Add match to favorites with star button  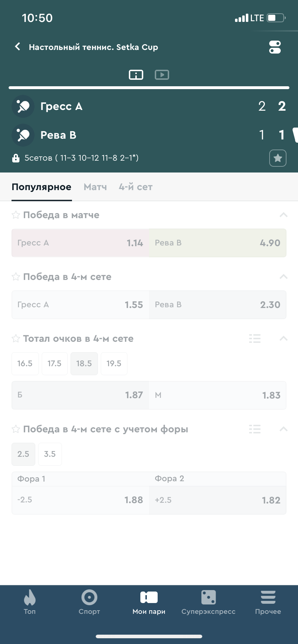pyautogui.click(x=278, y=158)
